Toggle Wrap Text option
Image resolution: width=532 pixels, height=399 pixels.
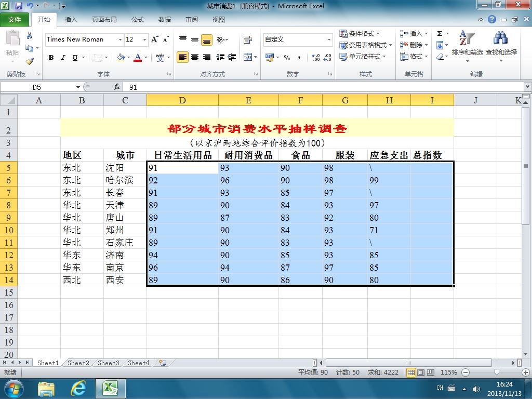coord(248,39)
